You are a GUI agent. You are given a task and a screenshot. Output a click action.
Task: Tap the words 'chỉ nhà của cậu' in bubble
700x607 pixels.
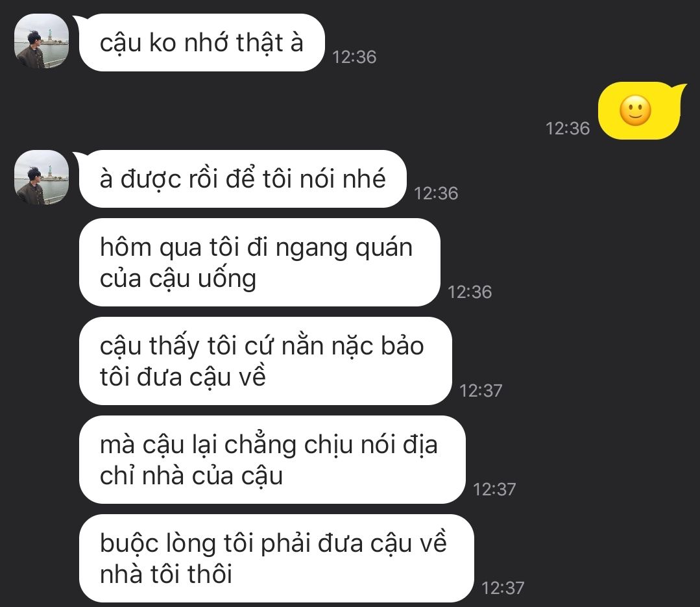[x=191, y=476]
